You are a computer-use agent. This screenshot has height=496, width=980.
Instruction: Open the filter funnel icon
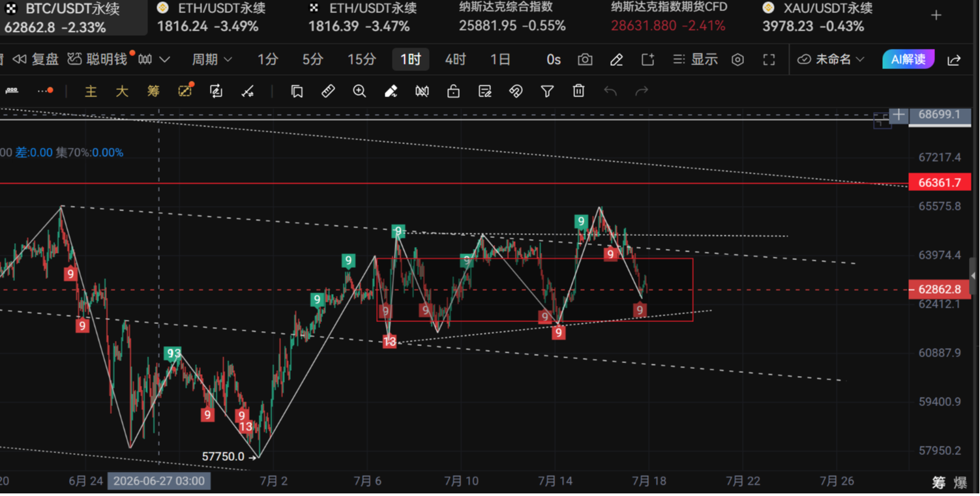pyautogui.click(x=547, y=91)
